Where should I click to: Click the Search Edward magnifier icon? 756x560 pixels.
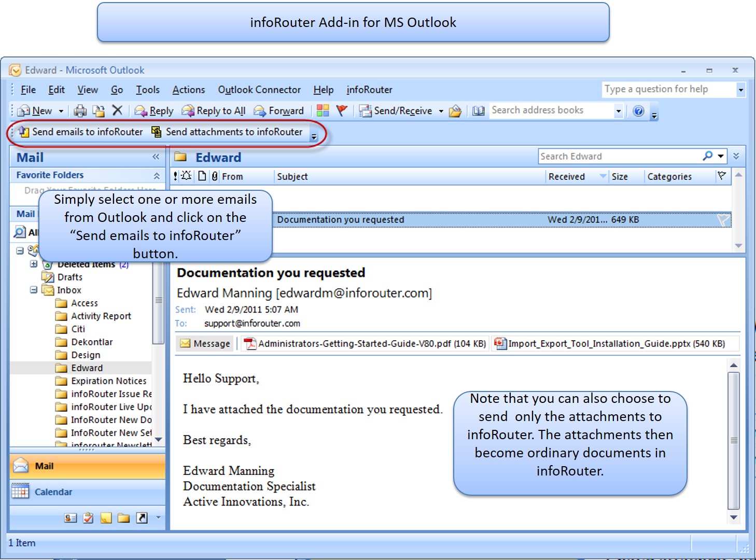tap(708, 156)
